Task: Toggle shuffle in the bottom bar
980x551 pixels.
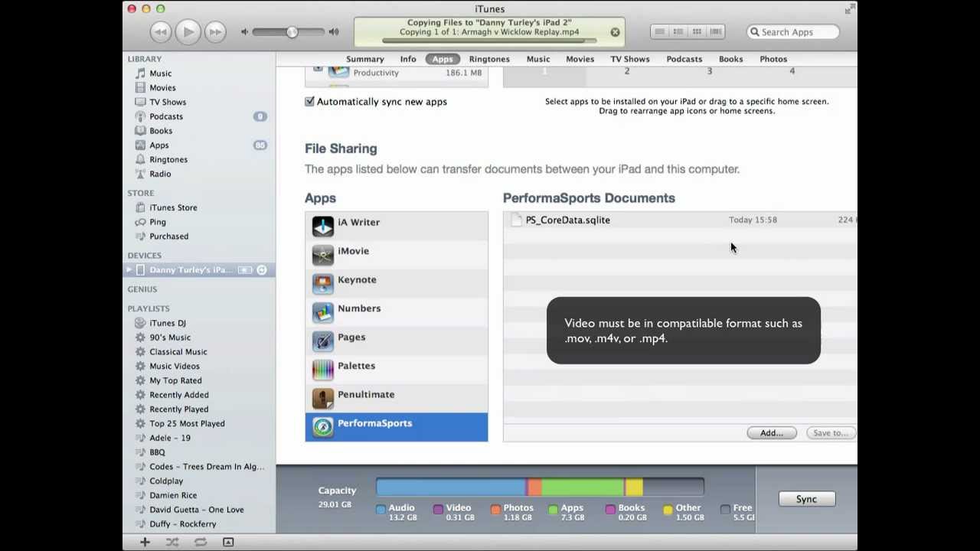Action: coord(172,542)
